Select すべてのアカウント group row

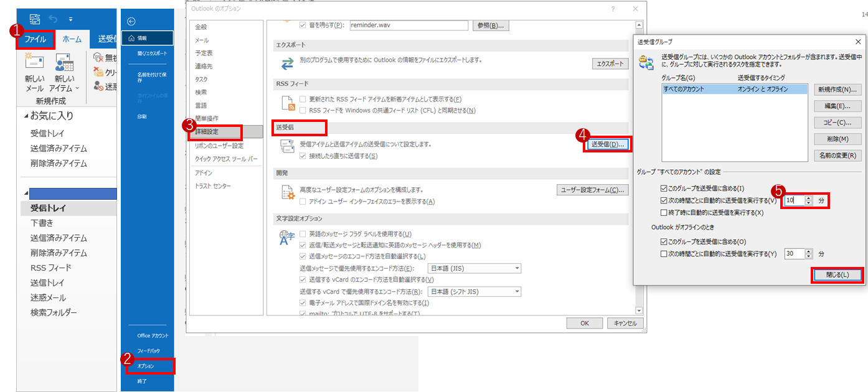pos(735,89)
